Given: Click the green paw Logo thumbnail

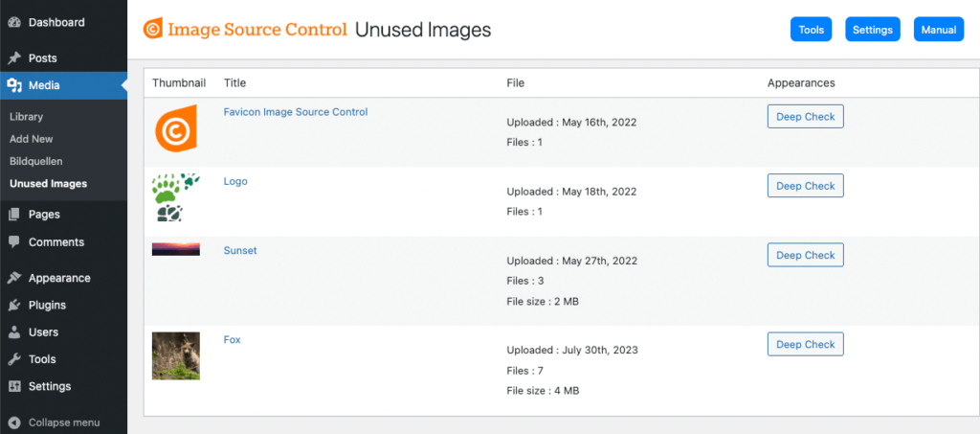Looking at the screenshot, I should [176, 197].
